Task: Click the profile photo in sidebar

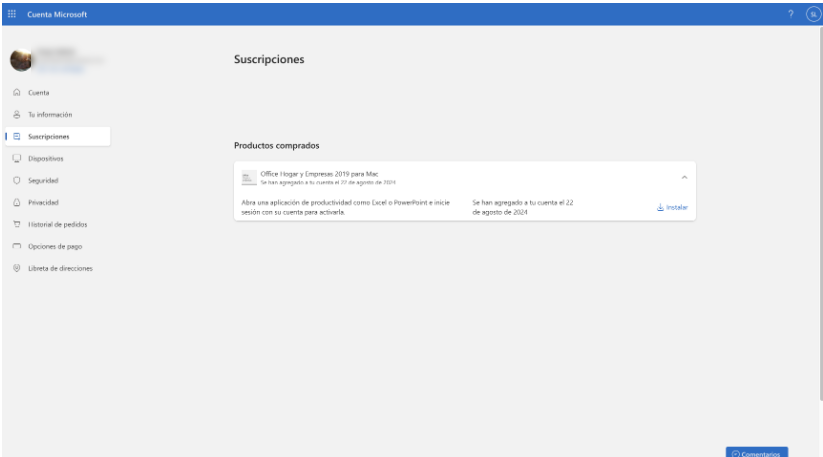Action: click(x=21, y=60)
